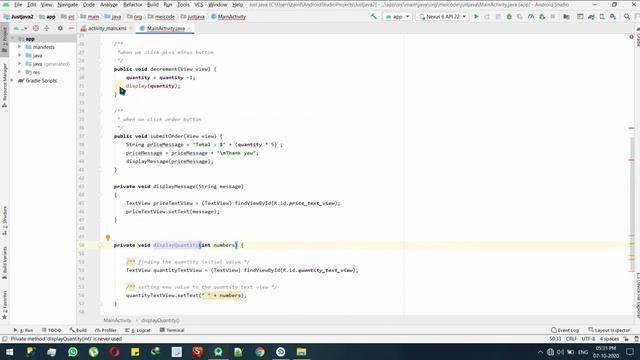Collapse the app module node
This screenshot has width=640, height=360.
click(x=12, y=38)
